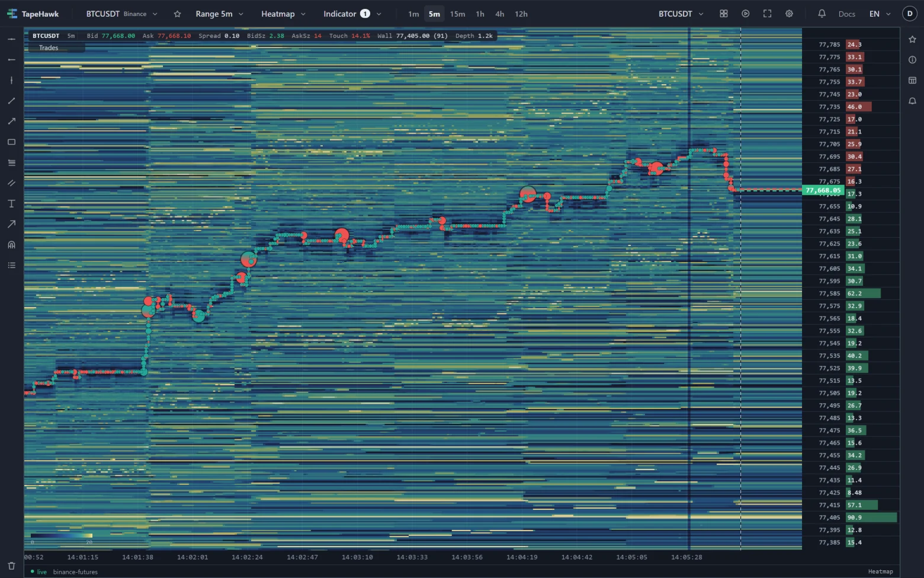Select the vertical line drawing tool
924x578 pixels.
[x=11, y=80]
